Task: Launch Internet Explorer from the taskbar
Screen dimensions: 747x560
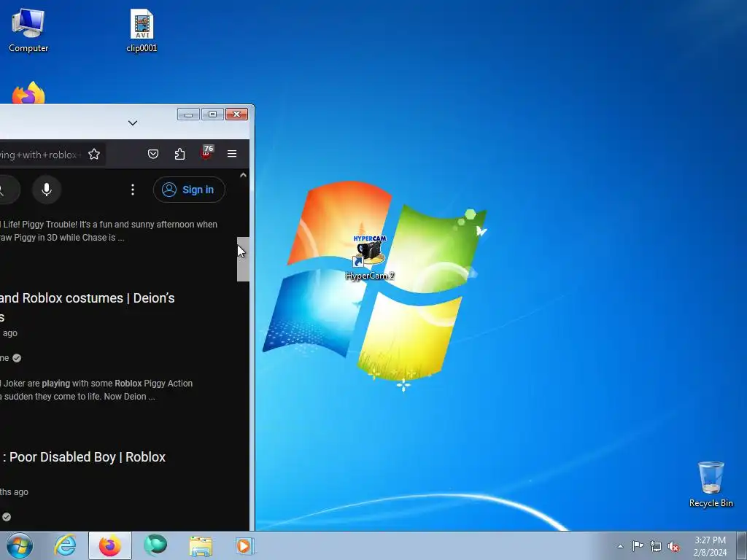Action: point(65,545)
